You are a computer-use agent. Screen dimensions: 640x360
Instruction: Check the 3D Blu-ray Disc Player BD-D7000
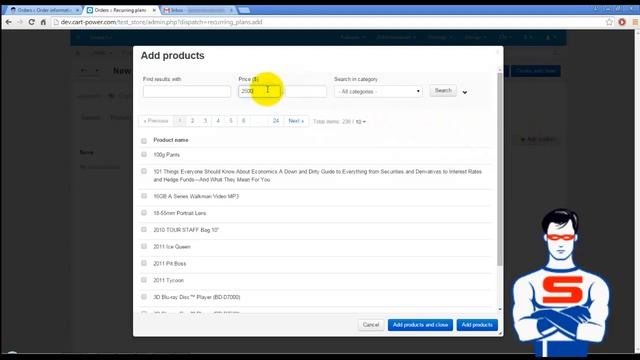[144, 296]
